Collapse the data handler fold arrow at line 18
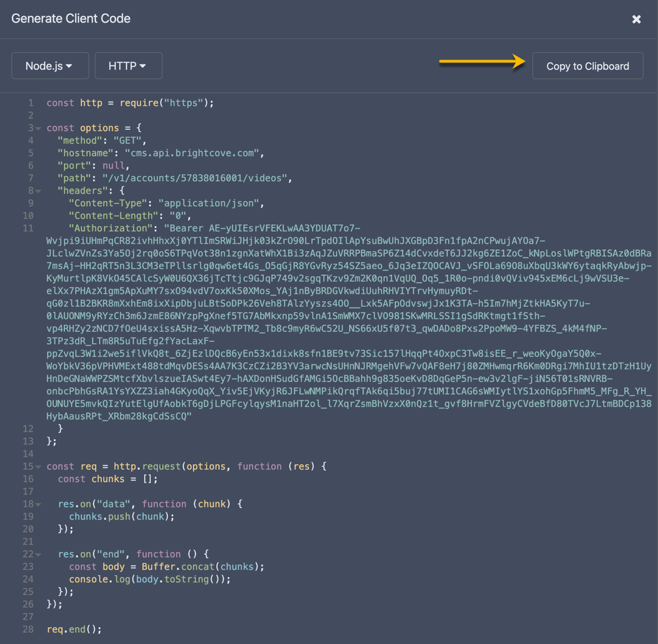The width and height of the screenshot is (658, 644). point(39,505)
